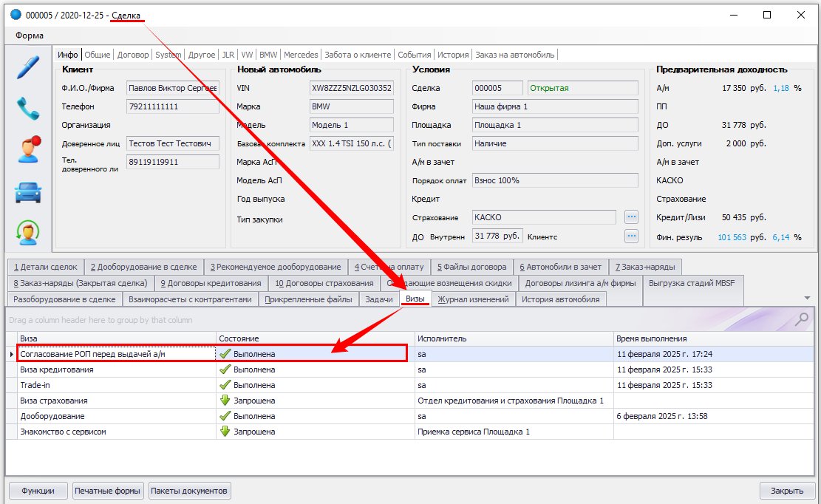Viewport: 821px width, 504px height.
Task: Expand the tab list dropdown arrow
Action: coord(806,298)
